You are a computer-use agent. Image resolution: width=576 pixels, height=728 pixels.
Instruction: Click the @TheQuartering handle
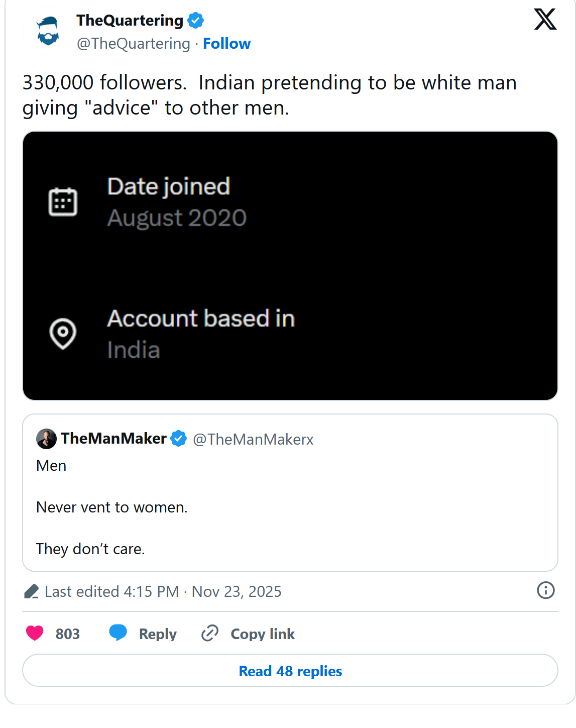click(x=133, y=44)
